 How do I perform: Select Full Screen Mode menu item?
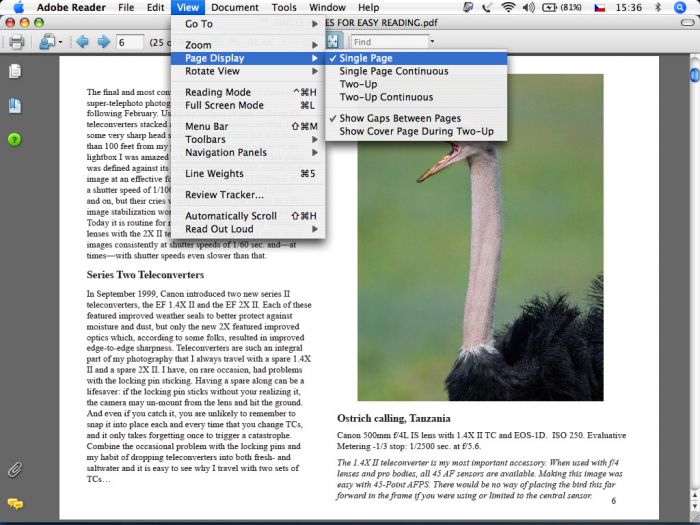point(225,105)
